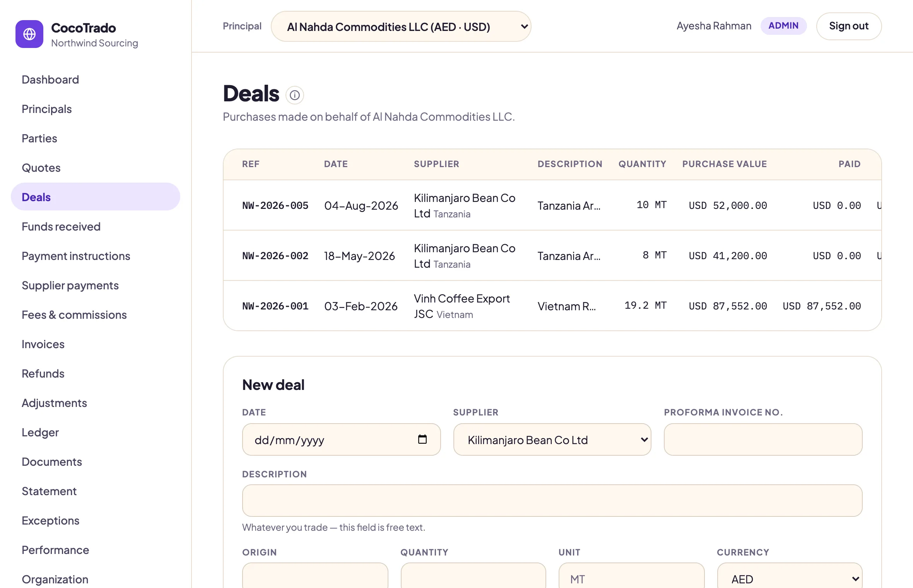Open deal NW-2026-001
This screenshot has height=588, width=913.
coord(275,306)
